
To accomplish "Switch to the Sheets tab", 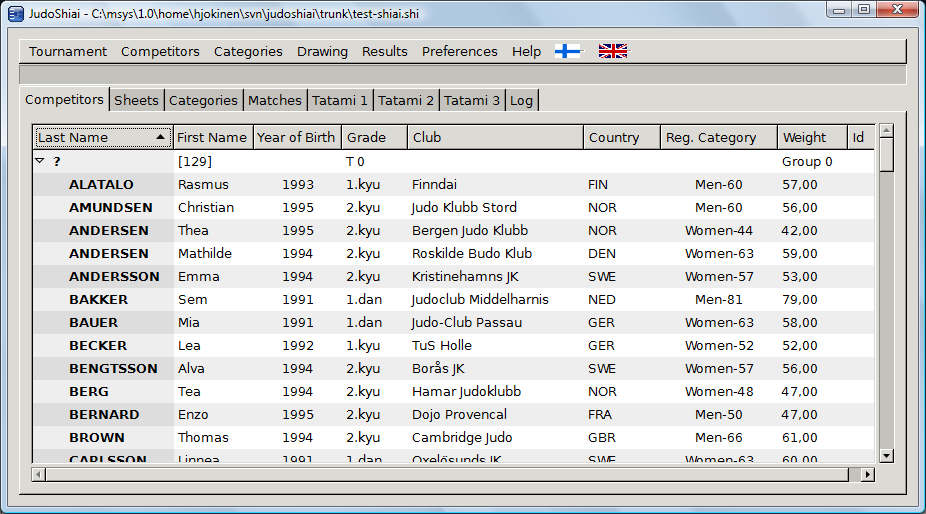I will (136, 100).
